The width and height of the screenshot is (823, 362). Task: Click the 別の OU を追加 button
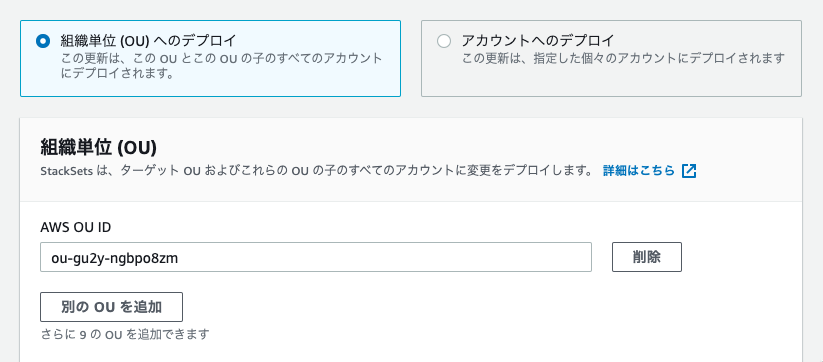coord(111,307)
